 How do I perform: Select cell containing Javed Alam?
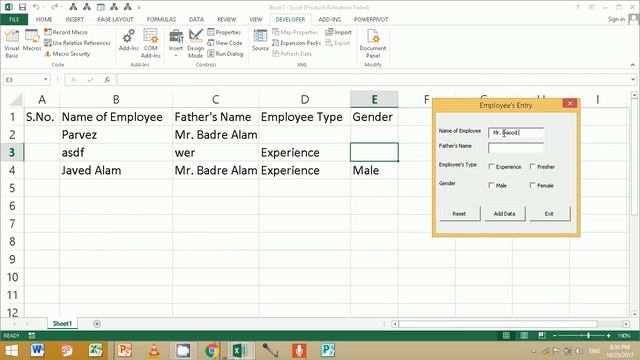point(116,170)
